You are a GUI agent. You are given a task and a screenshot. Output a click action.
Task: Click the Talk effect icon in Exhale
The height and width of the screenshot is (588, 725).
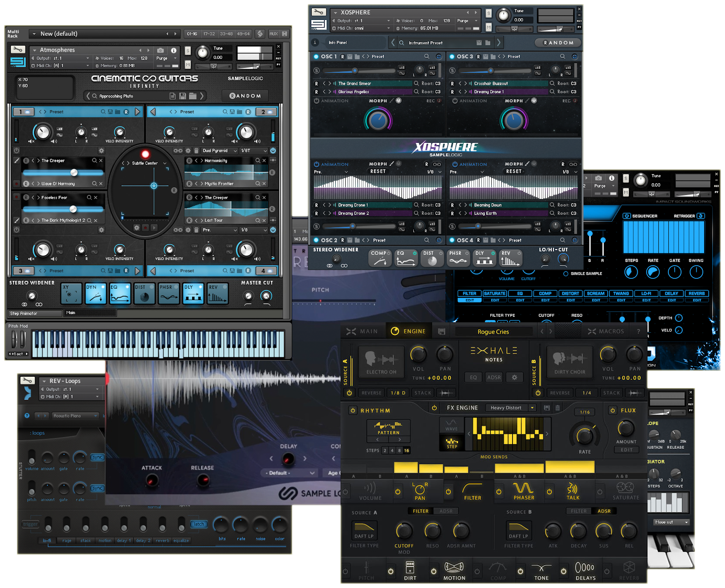click(x=573, y=490)
